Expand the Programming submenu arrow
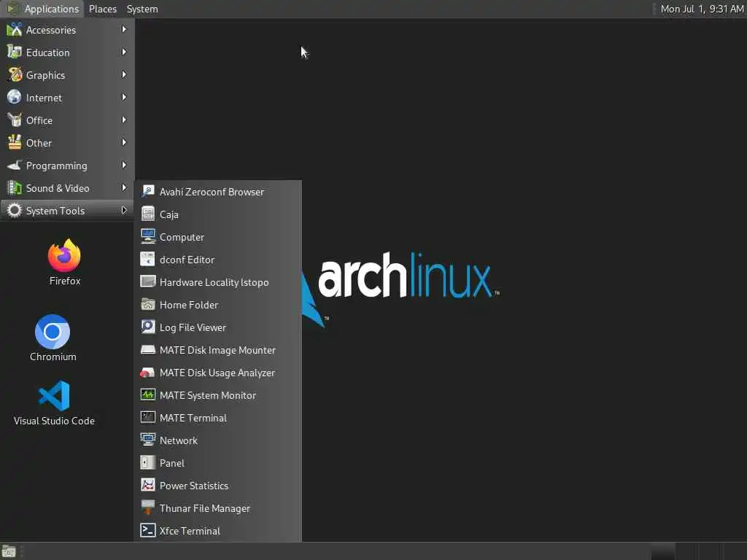The width and height of the screenshot is (747, 560). [x=124, y=166]
